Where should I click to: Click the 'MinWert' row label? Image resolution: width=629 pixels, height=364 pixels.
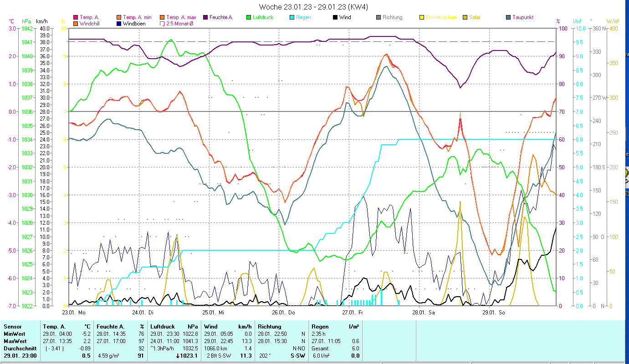pyautogui.click(x=14, y=334)
